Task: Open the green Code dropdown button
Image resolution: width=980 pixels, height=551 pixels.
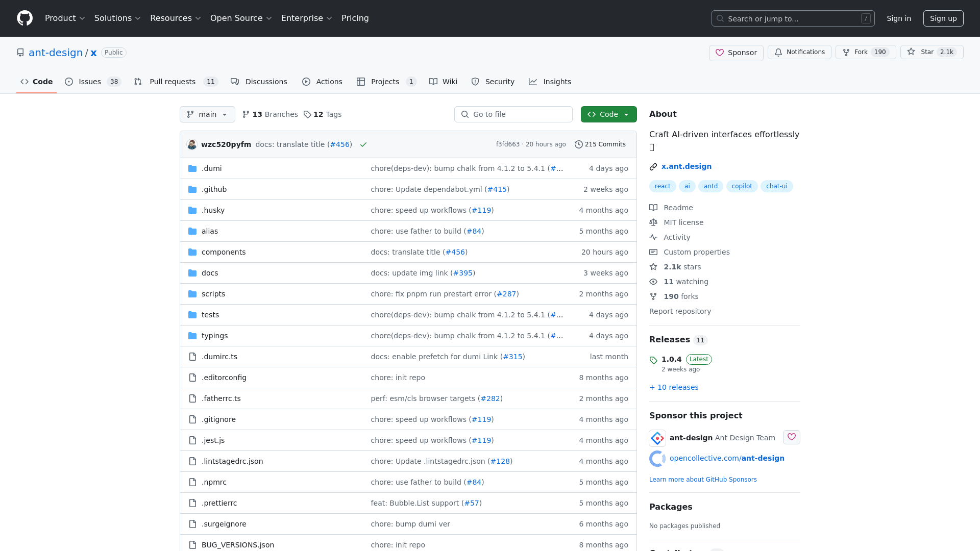Action: (x=608, y=114)
